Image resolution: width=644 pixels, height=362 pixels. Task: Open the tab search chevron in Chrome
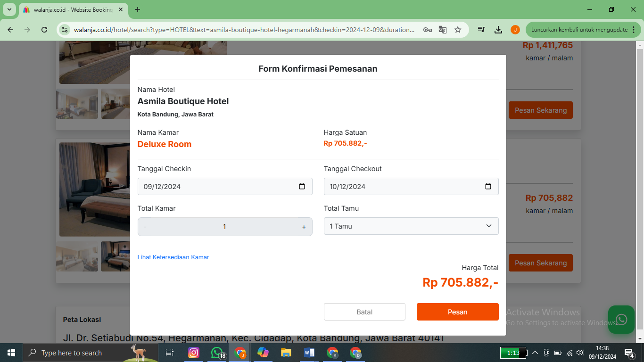9,9
